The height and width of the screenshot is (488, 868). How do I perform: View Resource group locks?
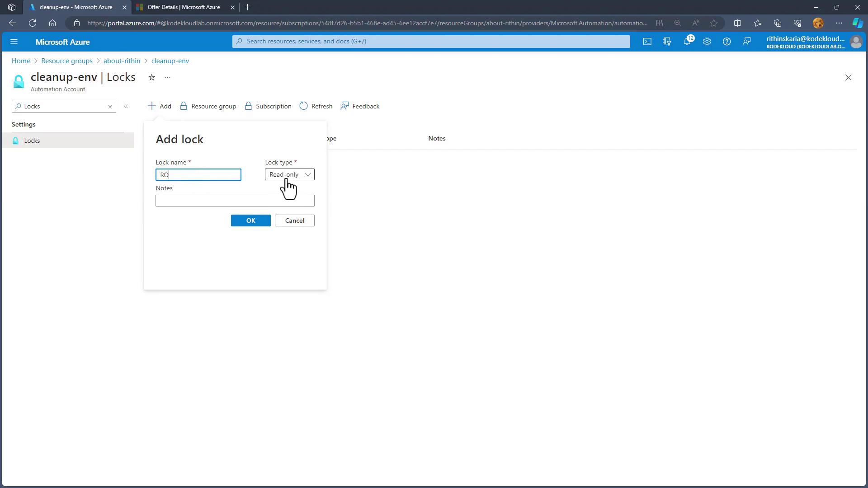click(x=208, y=106)
